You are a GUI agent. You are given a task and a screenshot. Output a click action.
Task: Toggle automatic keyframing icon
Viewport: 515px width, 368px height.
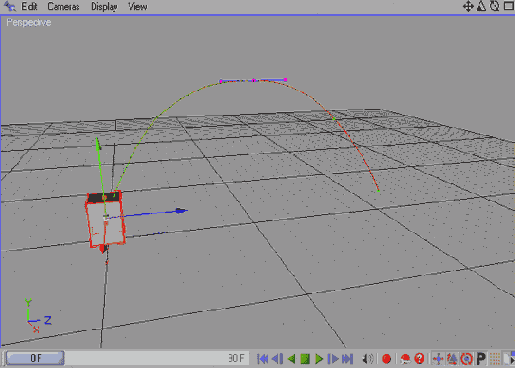click(405, 359)
